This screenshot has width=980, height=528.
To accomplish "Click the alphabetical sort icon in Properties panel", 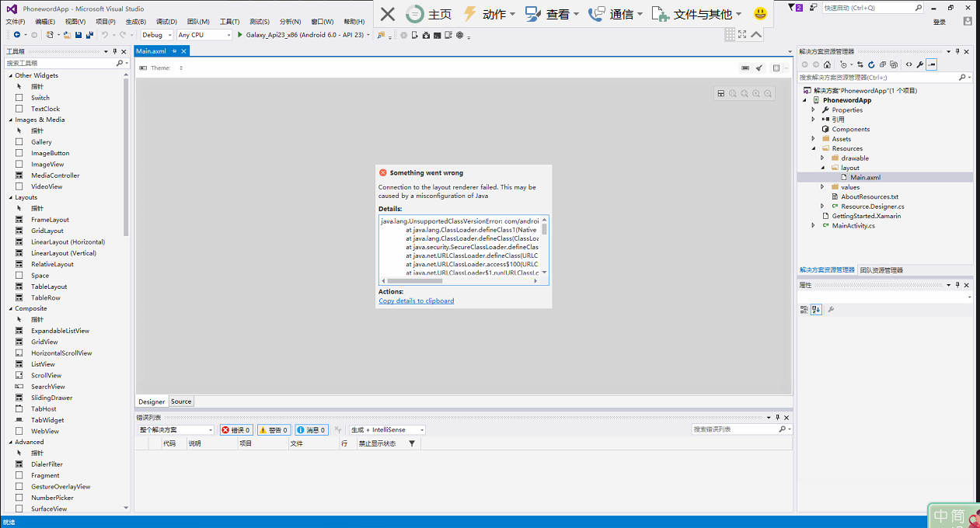I will click(x=816, y=309).
